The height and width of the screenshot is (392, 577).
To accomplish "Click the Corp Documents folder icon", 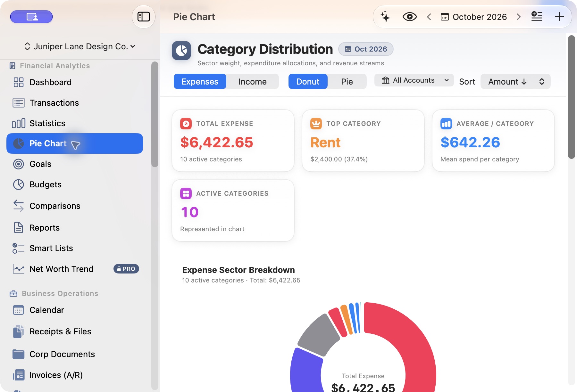I will [18, 354].
